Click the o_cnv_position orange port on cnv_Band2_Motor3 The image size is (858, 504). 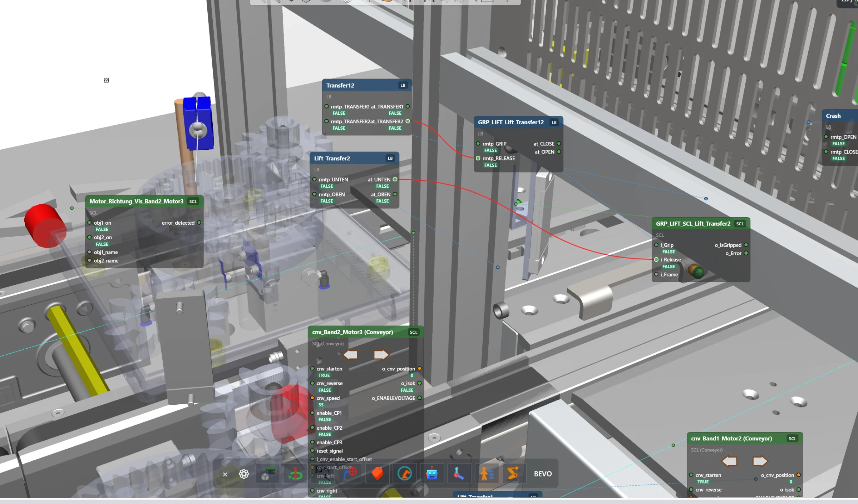pos(419,369)
